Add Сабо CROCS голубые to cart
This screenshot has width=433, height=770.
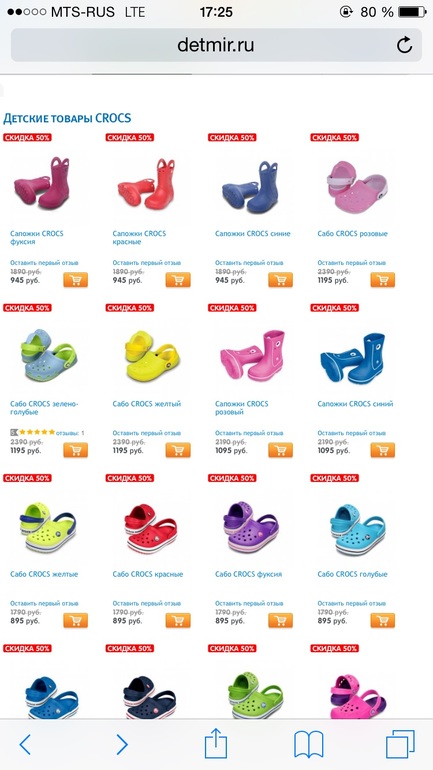[382, 620]
